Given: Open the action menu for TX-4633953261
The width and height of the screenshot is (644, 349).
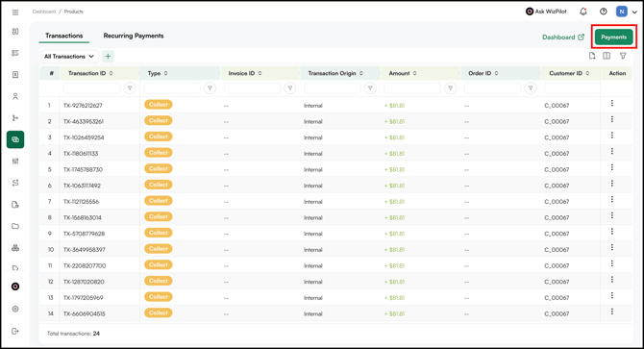Looking at the screenshot, I should [x=612, y=119].
